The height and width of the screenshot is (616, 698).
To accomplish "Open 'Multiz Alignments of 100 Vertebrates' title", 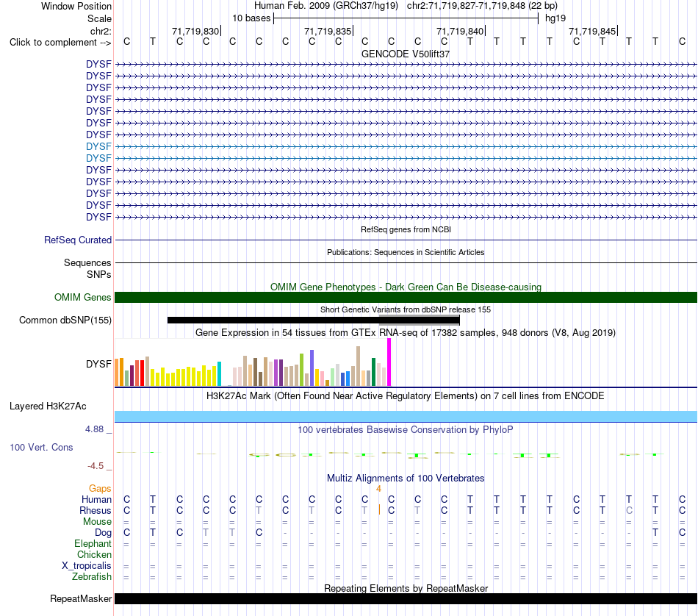I will click(406, 479).
